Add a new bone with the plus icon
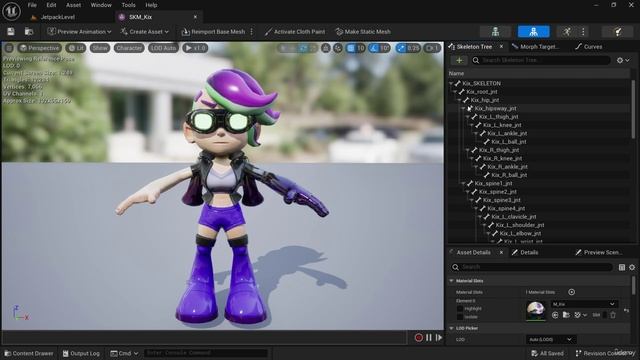 [459, 60]
